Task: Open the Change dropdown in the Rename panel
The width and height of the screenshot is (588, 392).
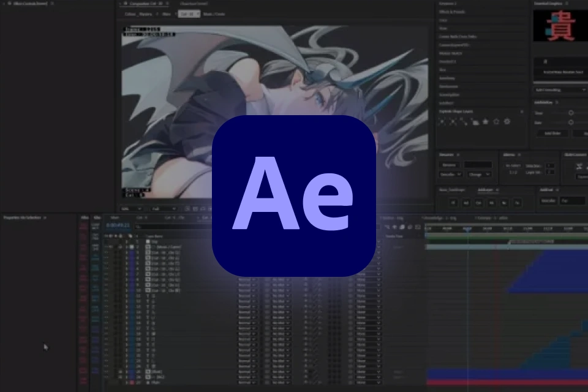Action: click(479, 175)
